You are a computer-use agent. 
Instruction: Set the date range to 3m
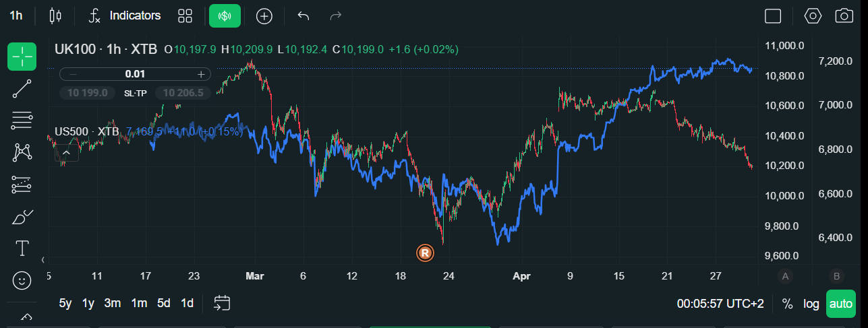coord(113,303)
